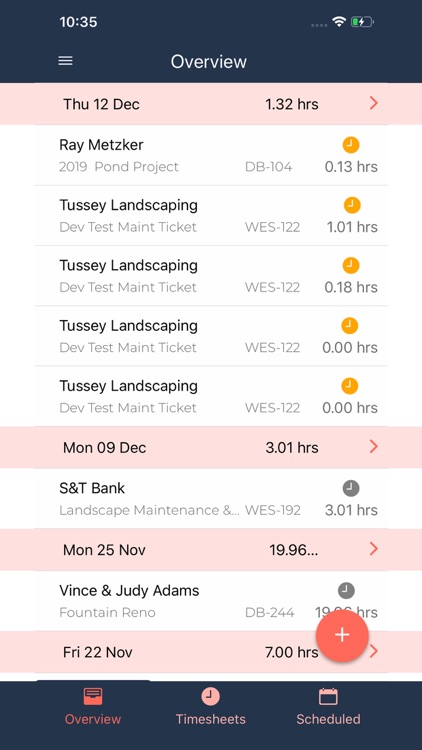Expand the Mon 09 Dec chevron arrow
This screenshot has height=750, width=422.
[374, 447]
